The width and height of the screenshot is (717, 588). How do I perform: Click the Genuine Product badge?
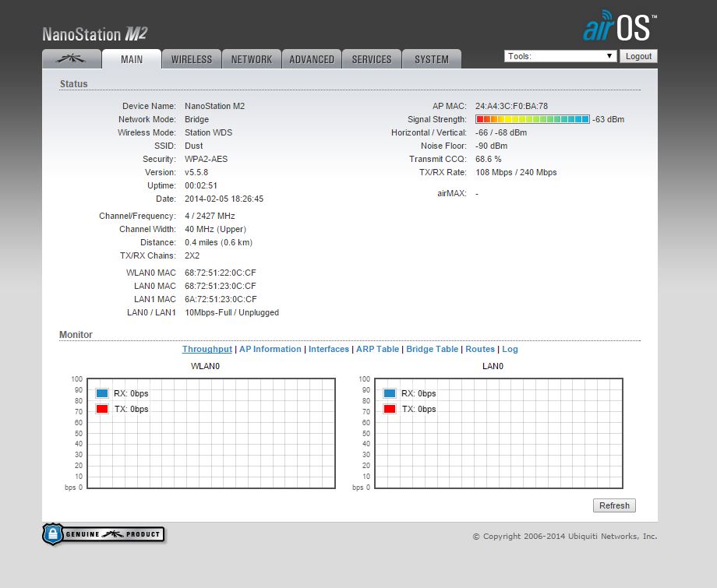point(104,534)
